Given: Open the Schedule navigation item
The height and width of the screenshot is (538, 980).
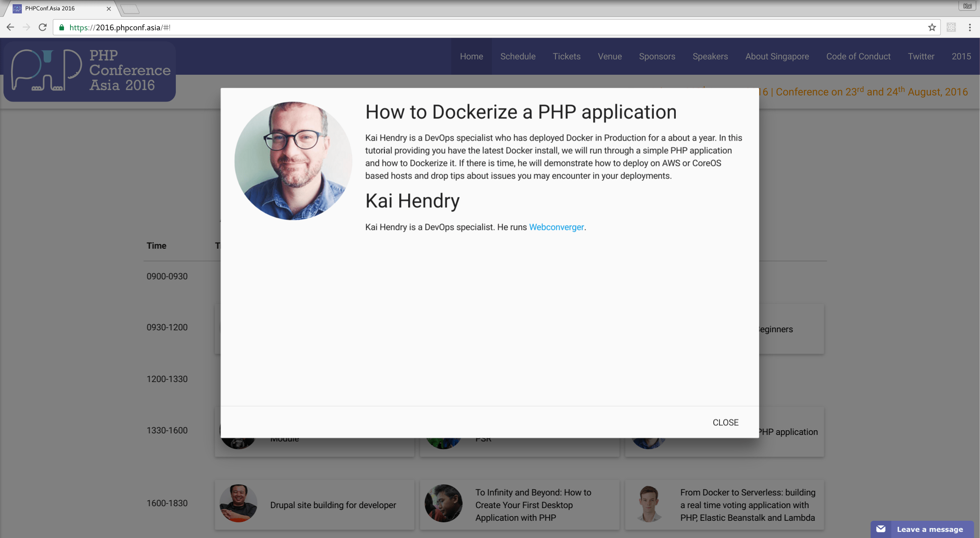Looking at the screenshot, I should [x=518, y=56].
